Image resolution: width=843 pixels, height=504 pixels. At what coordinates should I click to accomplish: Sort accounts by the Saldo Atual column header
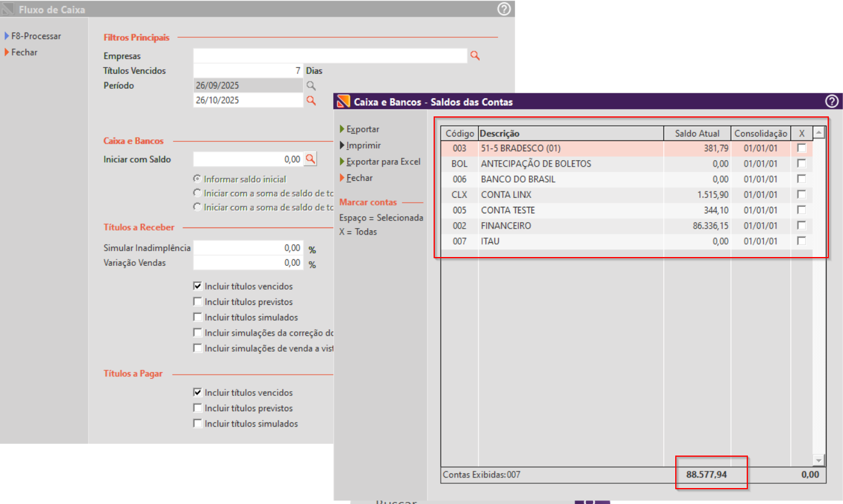(x=697, y=134)
